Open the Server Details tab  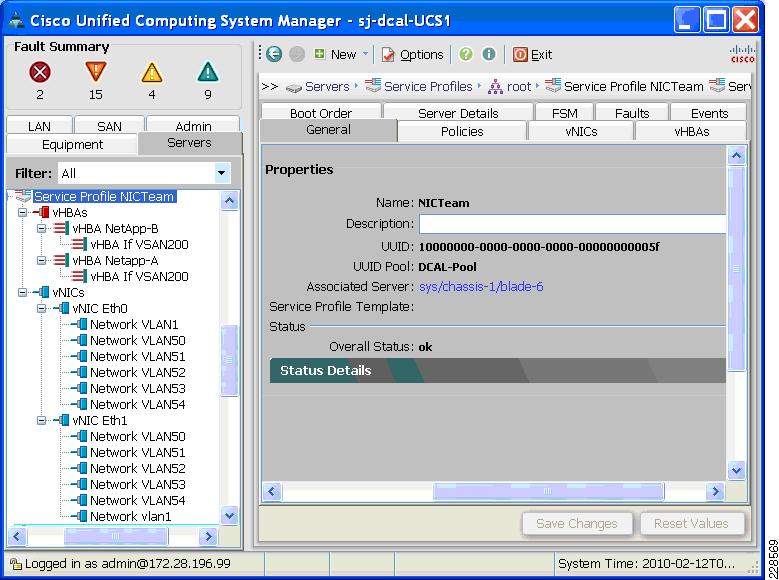point(458,112)
